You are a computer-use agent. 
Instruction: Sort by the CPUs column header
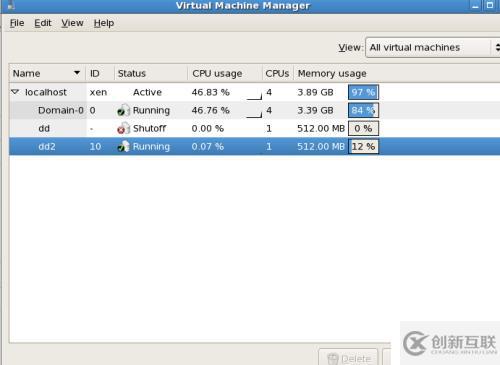pyautogui.click(x=278, y=73)
